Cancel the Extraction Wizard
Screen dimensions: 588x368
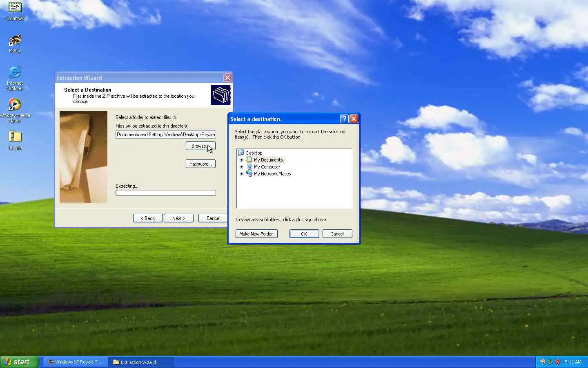(x=213, y=218)
